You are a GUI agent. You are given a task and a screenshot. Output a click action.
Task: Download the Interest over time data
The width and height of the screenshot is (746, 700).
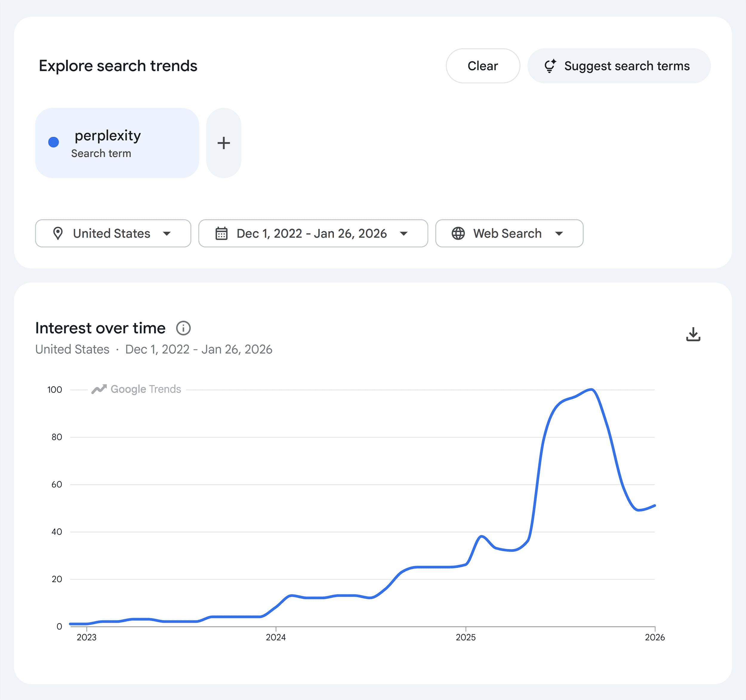(x=693, y=334)
